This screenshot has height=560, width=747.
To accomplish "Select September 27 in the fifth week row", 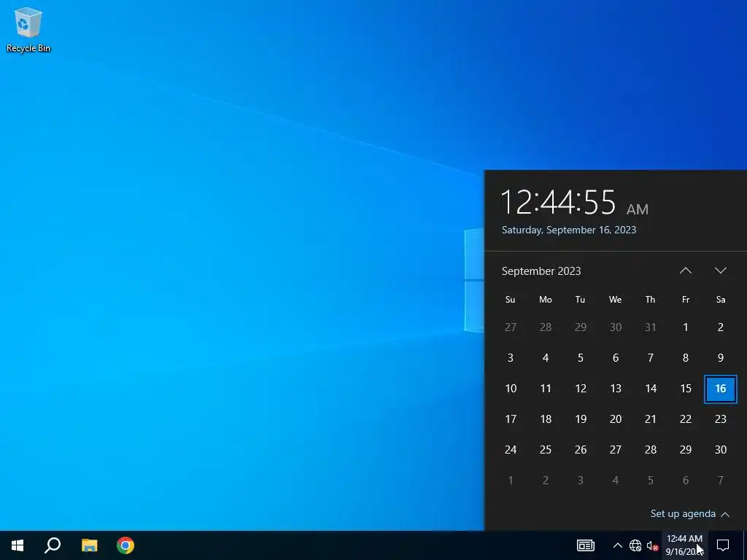I will point(616,449).
